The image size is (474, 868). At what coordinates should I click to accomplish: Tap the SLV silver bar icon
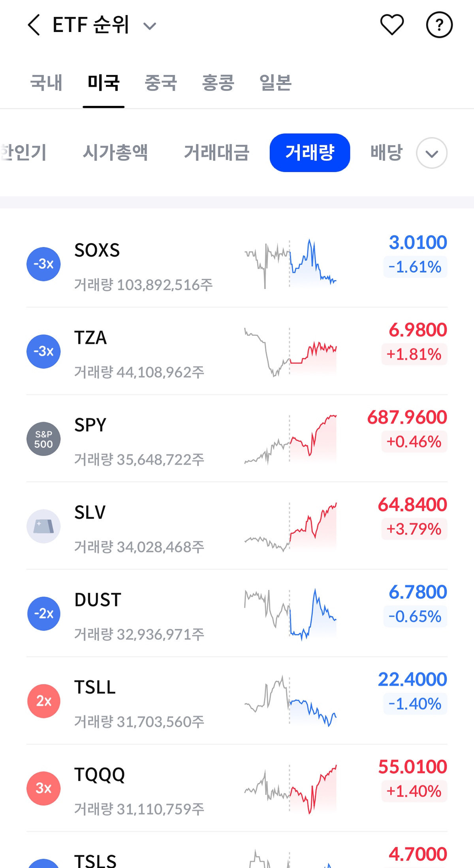point(43,526)
